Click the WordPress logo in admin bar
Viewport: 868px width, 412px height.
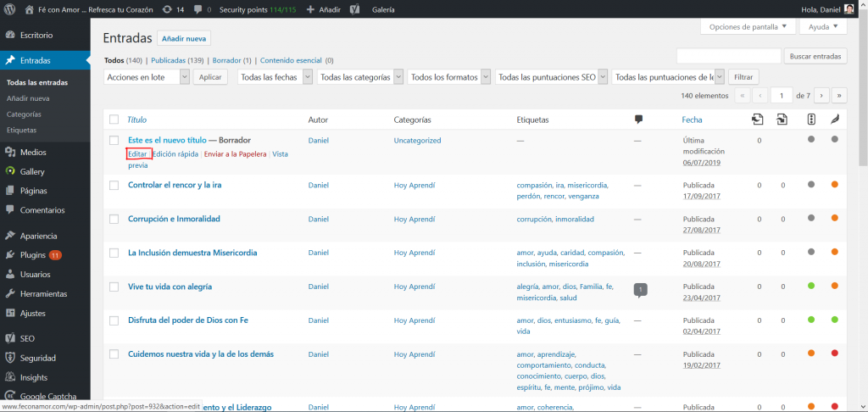(x=11, y=9)
